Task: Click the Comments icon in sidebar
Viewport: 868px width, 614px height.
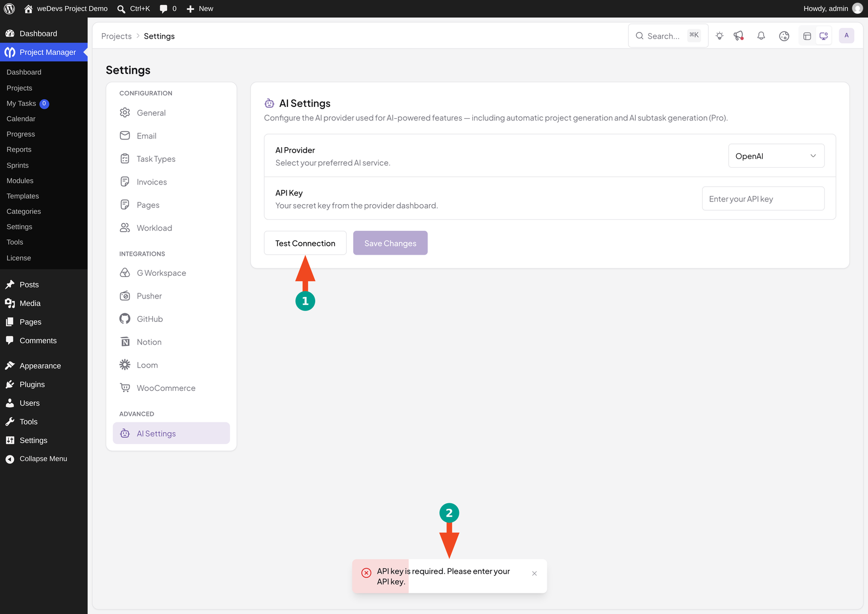Action: pyautogui.click(x=10, y=340)
